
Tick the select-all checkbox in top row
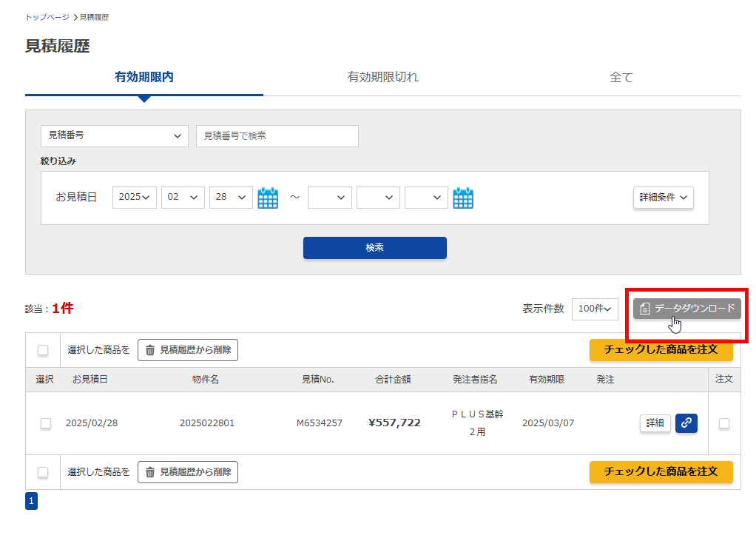pyautogui.click(x=43, y=350)
